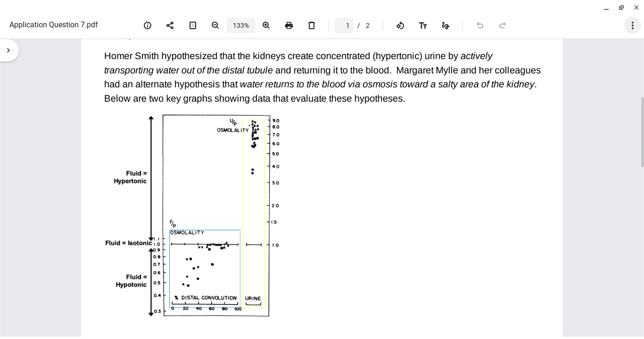This screenshot has height=339, width=644.
Task: Activate the ink drawing annotation tool
Action: (x=446, y=25)
